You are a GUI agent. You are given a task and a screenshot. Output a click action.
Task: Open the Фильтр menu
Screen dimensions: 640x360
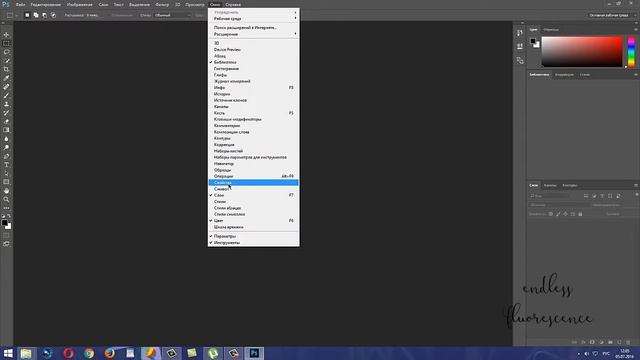click(162, 4)
